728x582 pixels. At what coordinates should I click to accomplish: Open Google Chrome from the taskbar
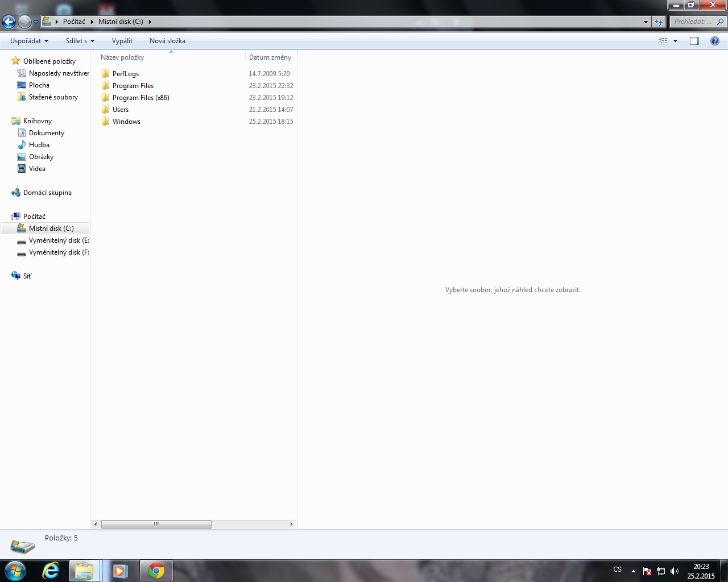pyautogui.click(x=156, y=571)
